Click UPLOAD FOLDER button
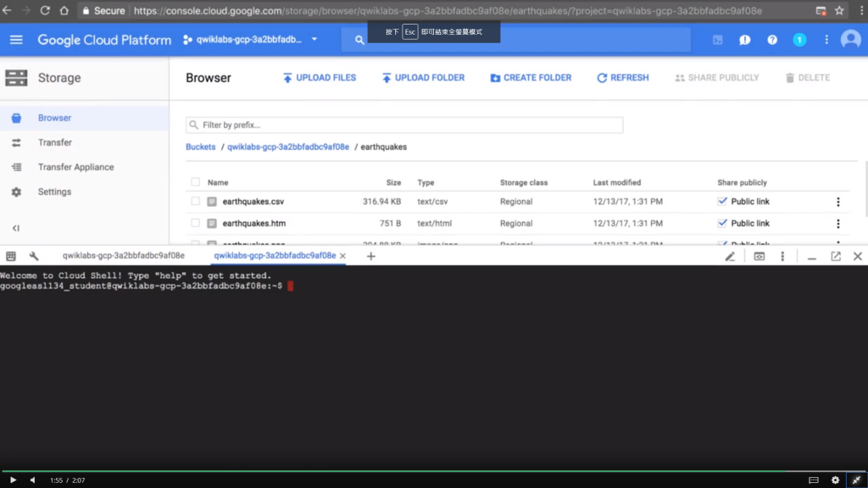Screen dimensions: 868x488 [x=423, y=78]
